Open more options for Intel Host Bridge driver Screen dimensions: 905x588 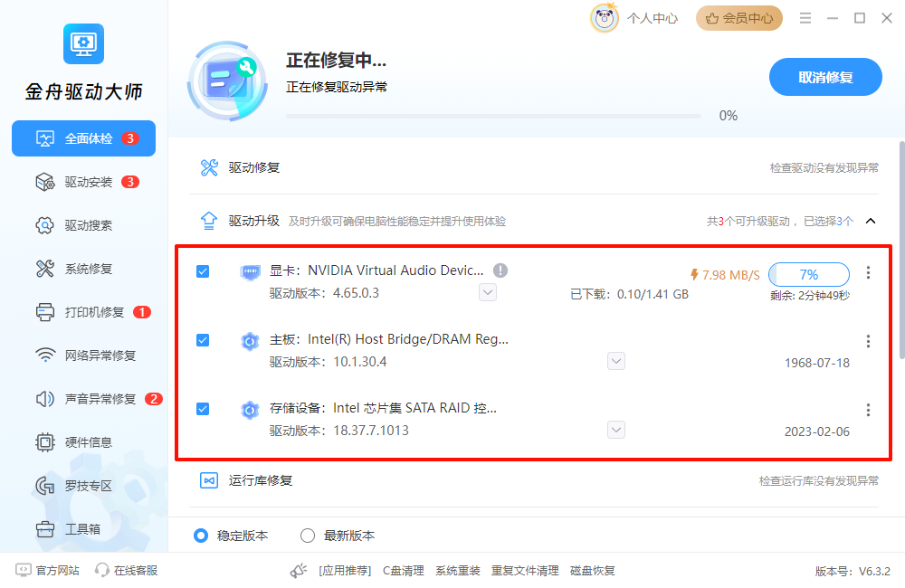868,341
